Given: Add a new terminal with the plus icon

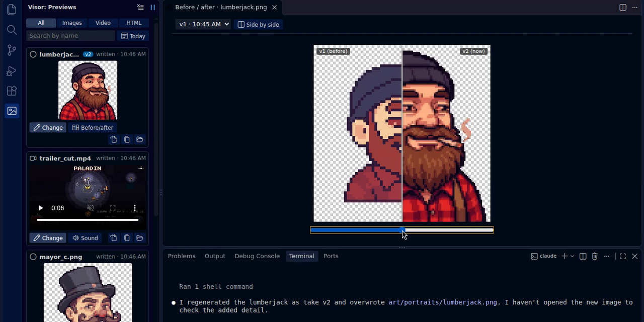Looking at the screenshot, I should pos(565,256).
